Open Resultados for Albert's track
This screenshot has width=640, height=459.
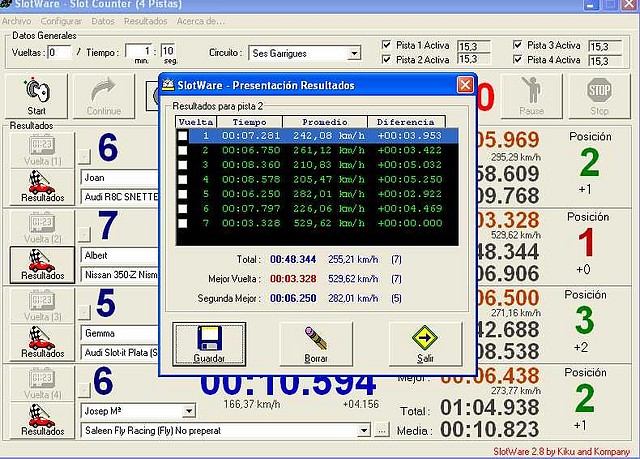coord(42,265)
